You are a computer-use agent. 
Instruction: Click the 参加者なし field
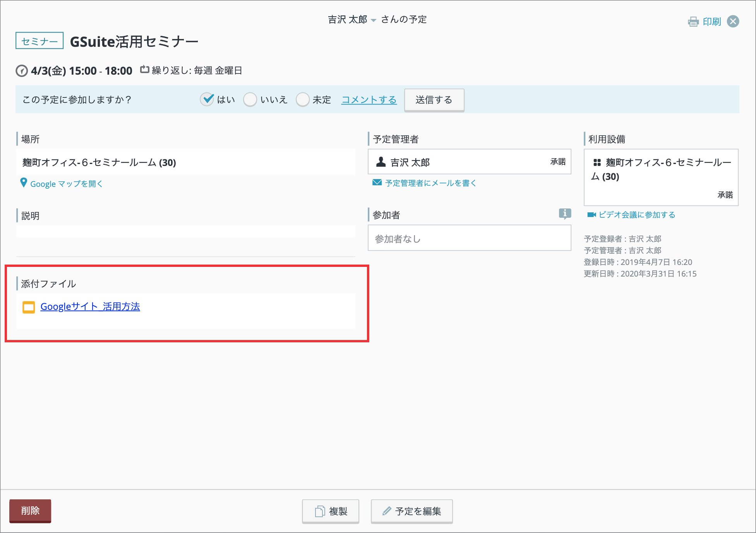[469, 238]
